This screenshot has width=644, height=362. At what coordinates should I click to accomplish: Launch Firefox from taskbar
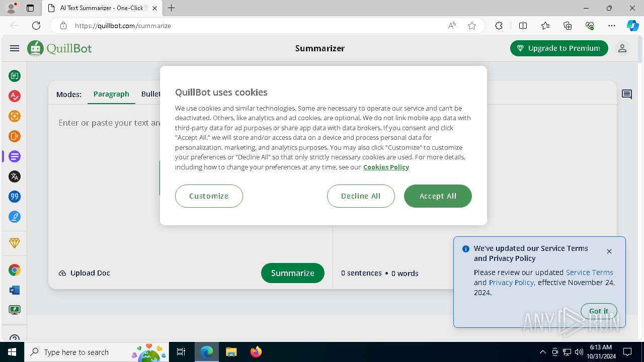click(x=256, y=352)
